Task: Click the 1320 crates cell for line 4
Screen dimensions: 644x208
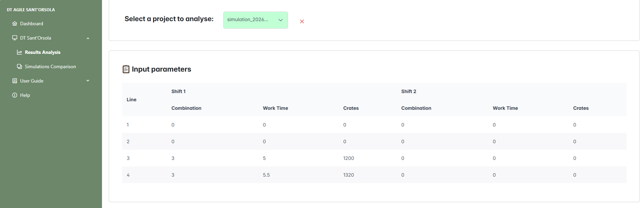Action: 348,175
